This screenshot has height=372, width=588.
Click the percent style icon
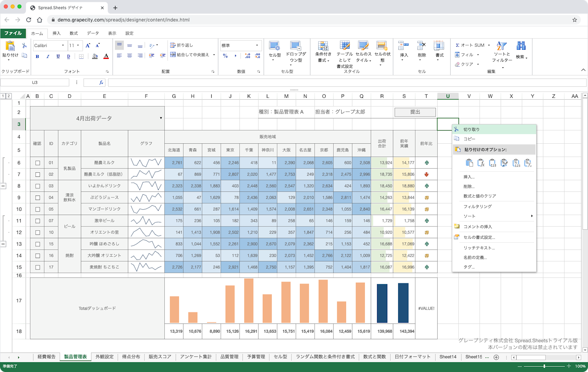[x=225, y=56]
